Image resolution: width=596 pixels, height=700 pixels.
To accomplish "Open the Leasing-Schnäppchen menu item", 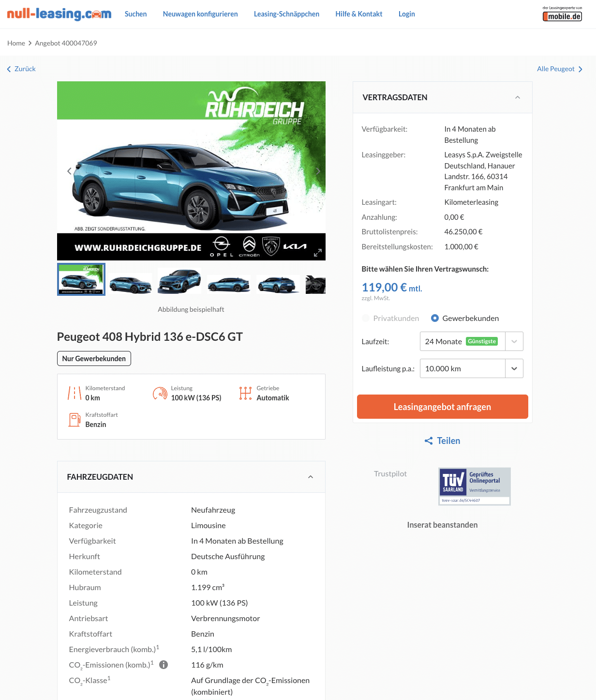I will pos(286,14).
